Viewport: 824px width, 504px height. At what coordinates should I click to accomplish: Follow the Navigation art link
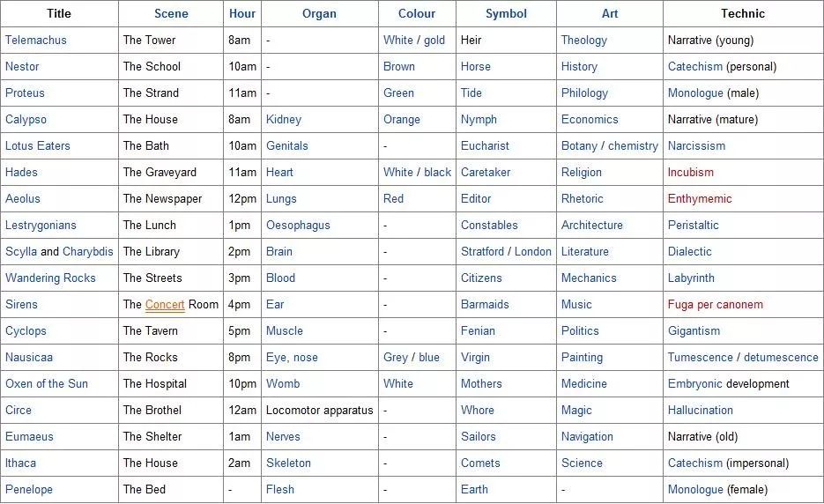tap(587, 437)
